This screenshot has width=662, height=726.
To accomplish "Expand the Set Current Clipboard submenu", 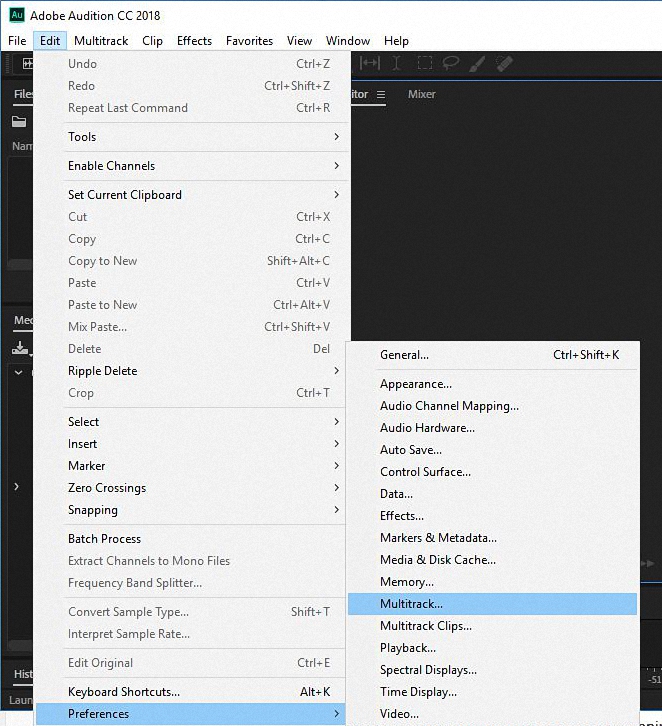I will 205,195.
